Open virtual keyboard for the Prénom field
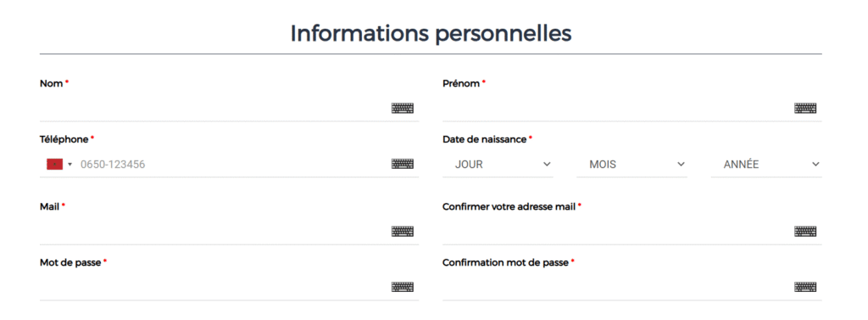Viewport: 868px width, 320px height. [805, 108]
